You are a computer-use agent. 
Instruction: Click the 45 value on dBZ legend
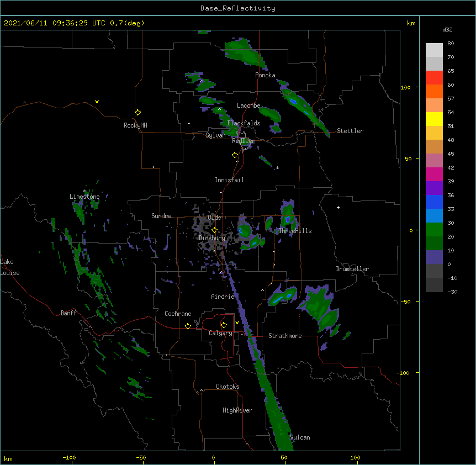[451, 154]
